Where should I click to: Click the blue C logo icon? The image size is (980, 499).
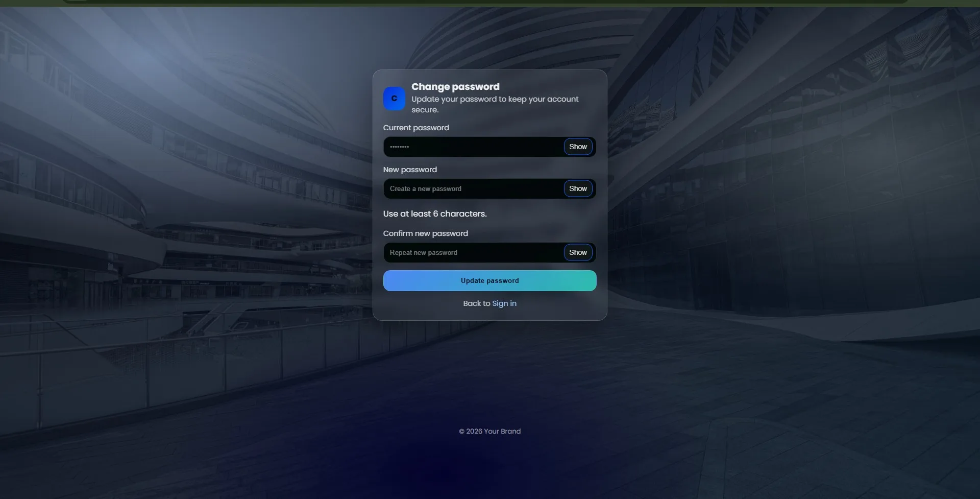pos(394,99)
